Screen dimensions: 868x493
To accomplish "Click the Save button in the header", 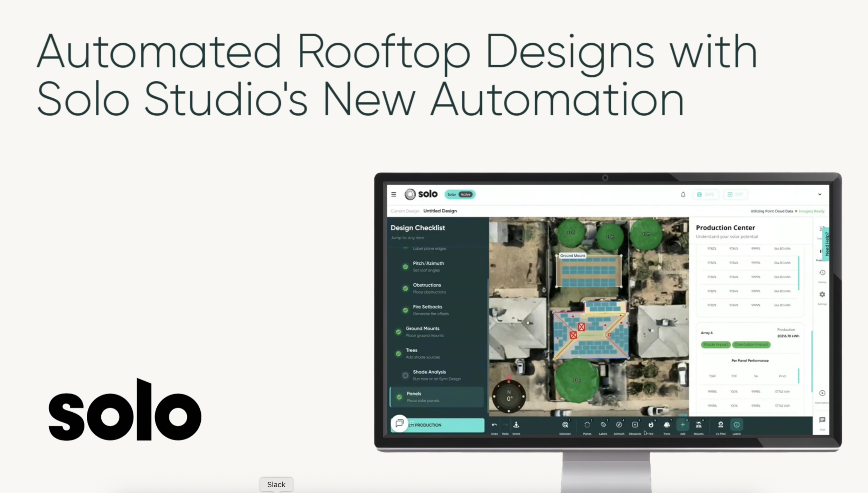I will (x=706, y=194).
